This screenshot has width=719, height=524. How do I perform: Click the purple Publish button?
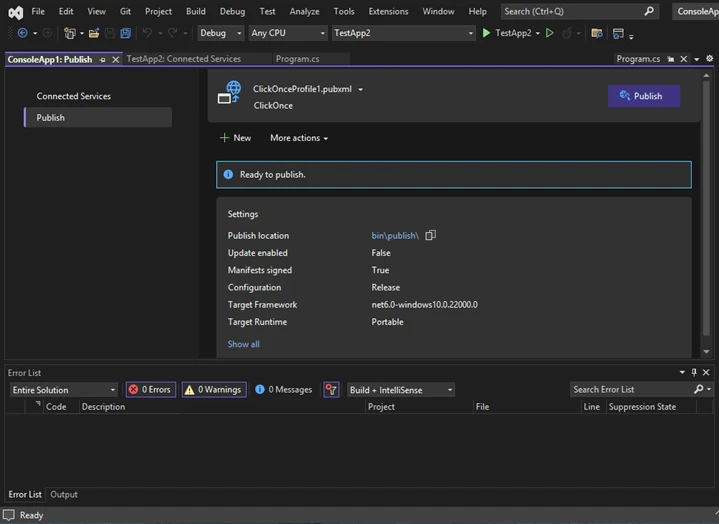644,96
